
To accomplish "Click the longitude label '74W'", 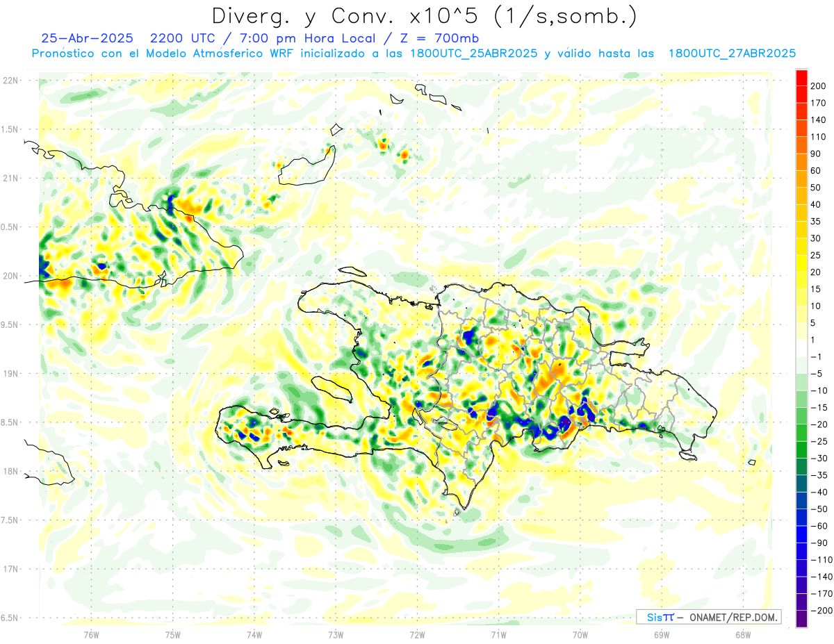I will 254,635.
